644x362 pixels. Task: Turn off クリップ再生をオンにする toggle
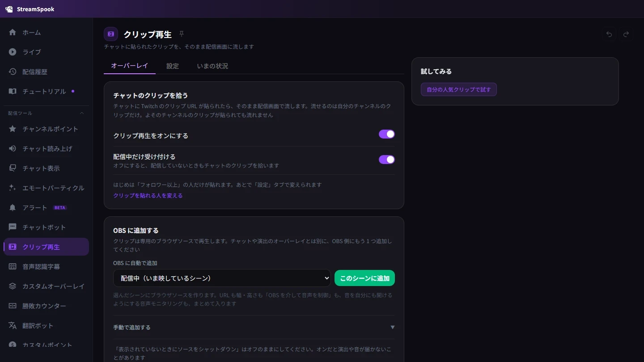click(387, 134)
